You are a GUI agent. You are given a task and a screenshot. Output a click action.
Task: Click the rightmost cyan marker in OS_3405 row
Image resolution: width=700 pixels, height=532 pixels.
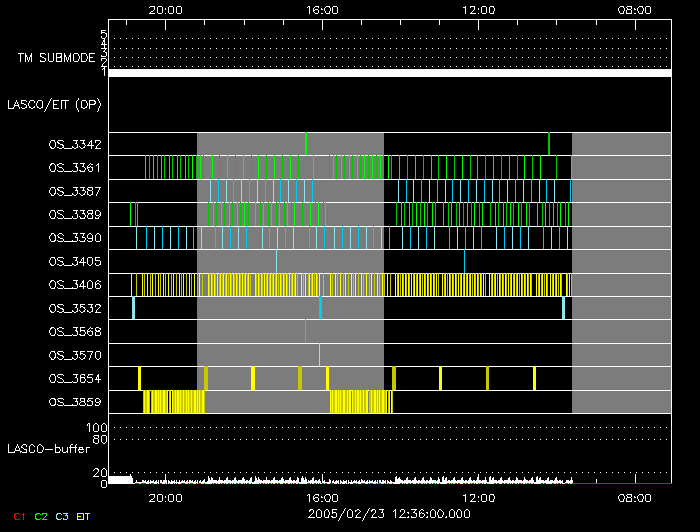[x=464, y=261]
